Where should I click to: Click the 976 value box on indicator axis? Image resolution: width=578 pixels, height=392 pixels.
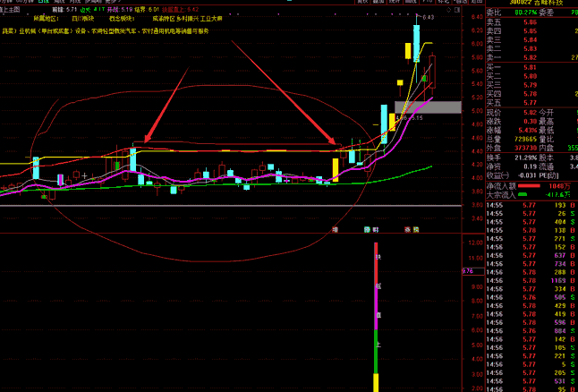[473, 271]
